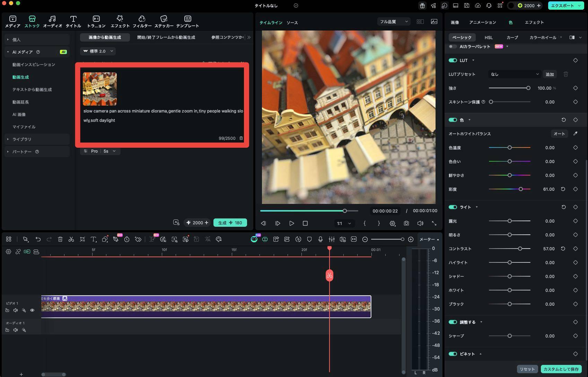Reset the コントラスト value
This screenshot has width=588, height=377.
pos(563,249)
